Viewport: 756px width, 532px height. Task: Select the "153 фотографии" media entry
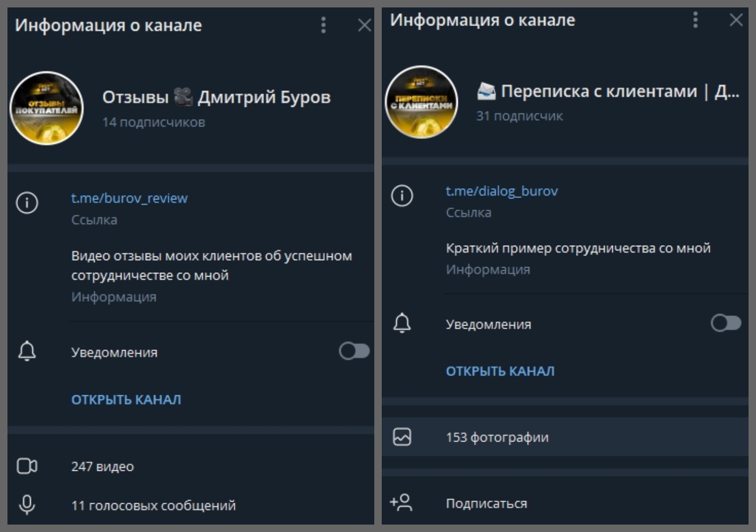pyautogui.click(x=497, y=437)
